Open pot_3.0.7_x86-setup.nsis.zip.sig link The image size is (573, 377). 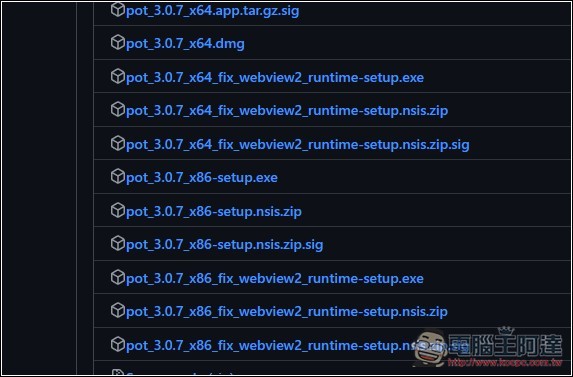point(225,245)
